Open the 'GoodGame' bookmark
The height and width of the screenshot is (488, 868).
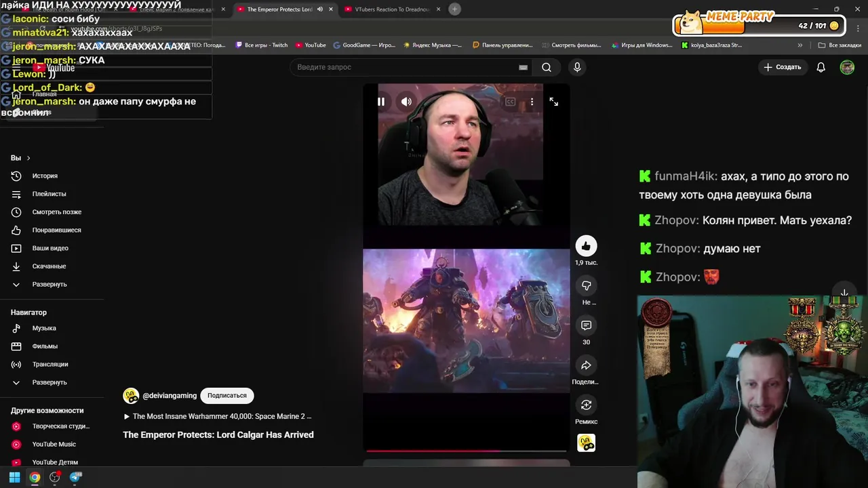point(364,45)
